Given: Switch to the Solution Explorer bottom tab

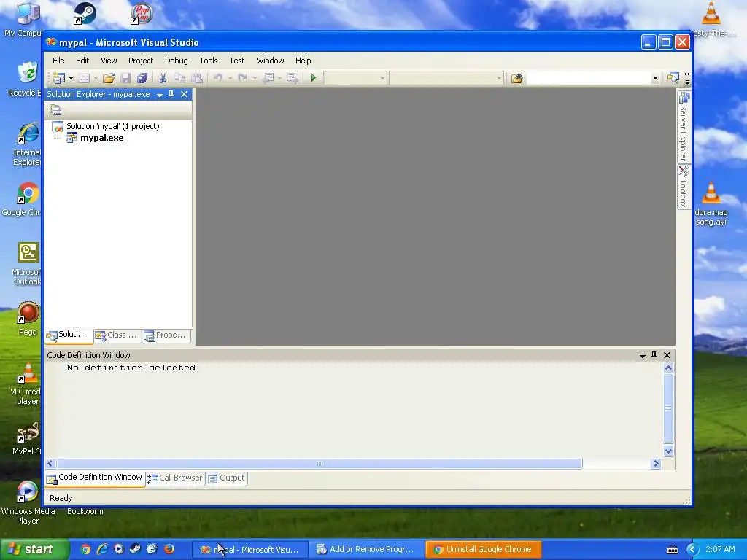Looking at the screenshot, I should 68,335.
